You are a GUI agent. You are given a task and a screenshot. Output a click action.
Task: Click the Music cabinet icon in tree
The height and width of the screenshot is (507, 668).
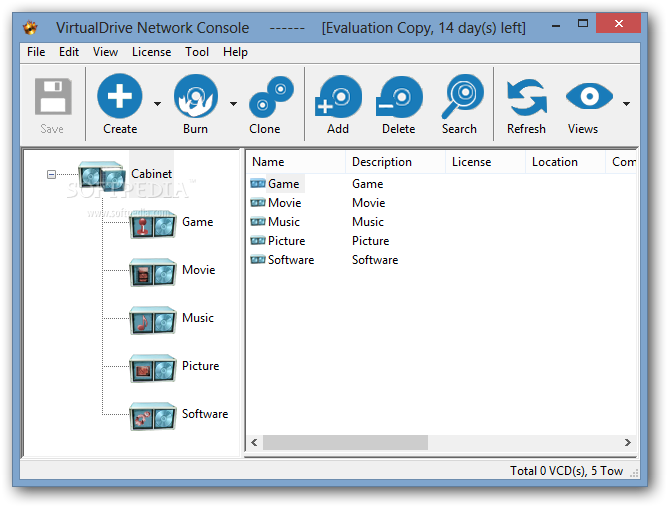[x=153, y=320]
